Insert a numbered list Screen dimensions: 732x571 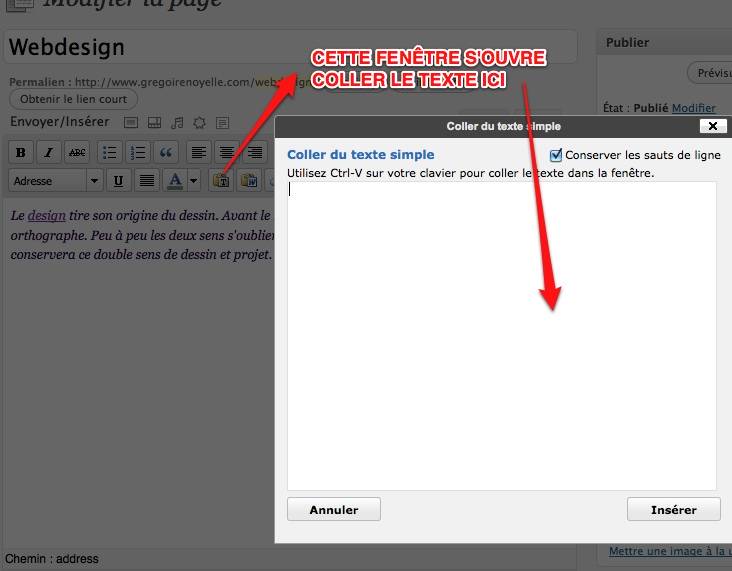coord(138,153)
